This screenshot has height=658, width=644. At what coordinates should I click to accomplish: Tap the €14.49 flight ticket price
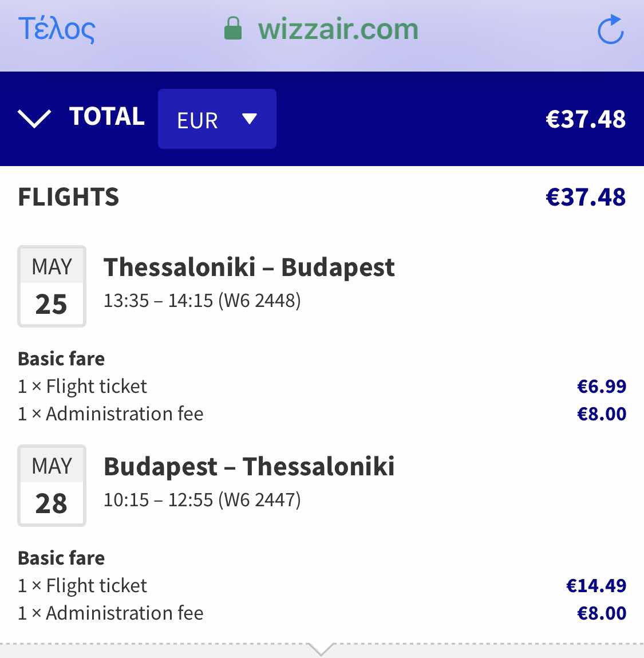click(596, 585)
